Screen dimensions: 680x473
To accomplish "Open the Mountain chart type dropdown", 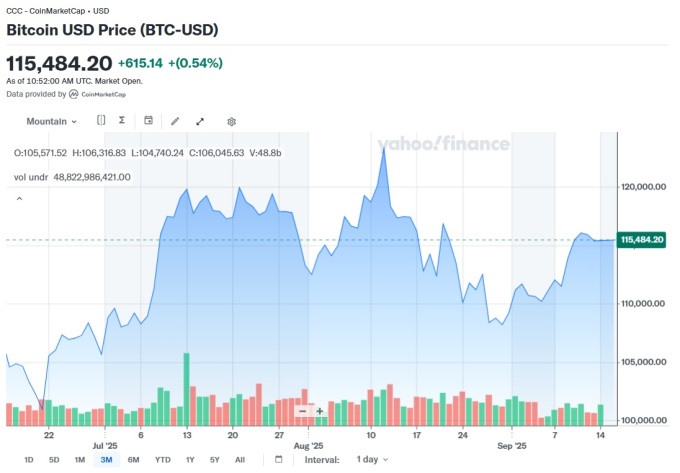I will (51, 121).
